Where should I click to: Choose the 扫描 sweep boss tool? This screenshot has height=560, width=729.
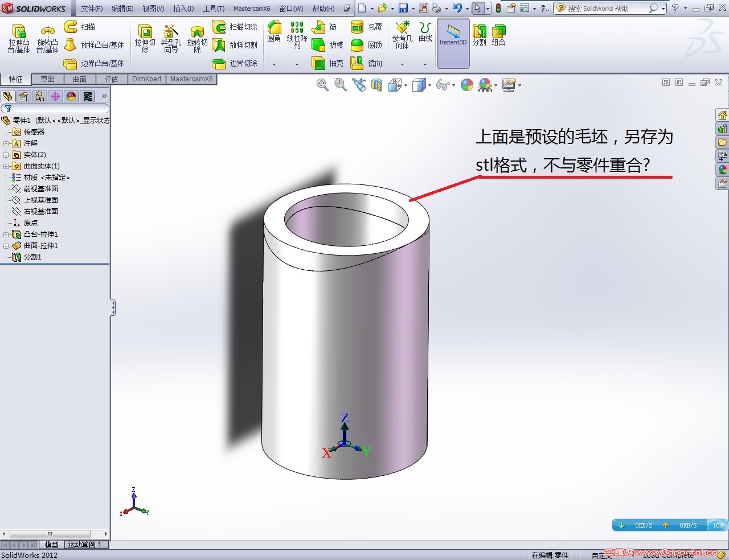(x=80, y=27)
